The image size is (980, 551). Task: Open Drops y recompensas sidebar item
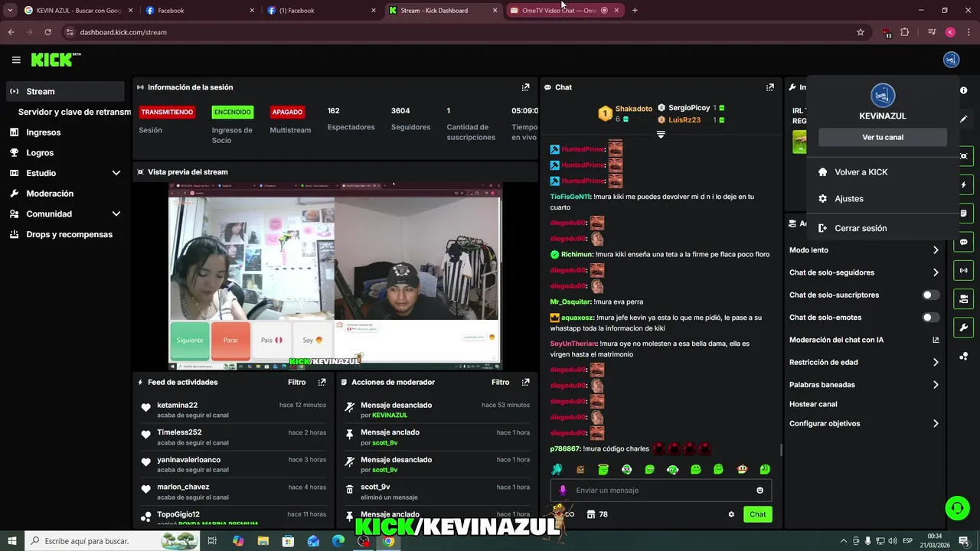[64, 234]
